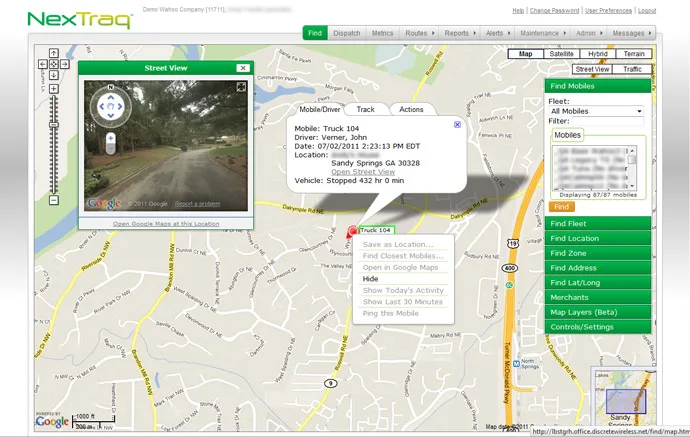The image size is (690, 437).
Task: Open User Preferences link
Action: pos(608,11)
